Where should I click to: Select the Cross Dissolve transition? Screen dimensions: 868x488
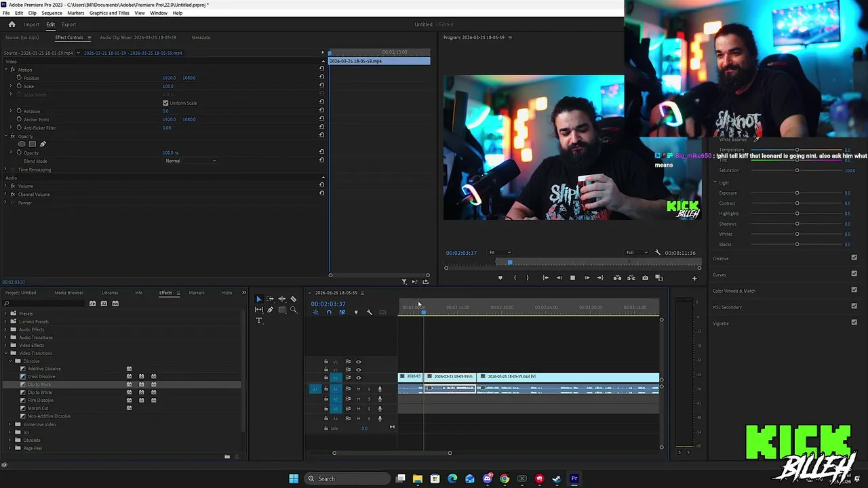41,377
